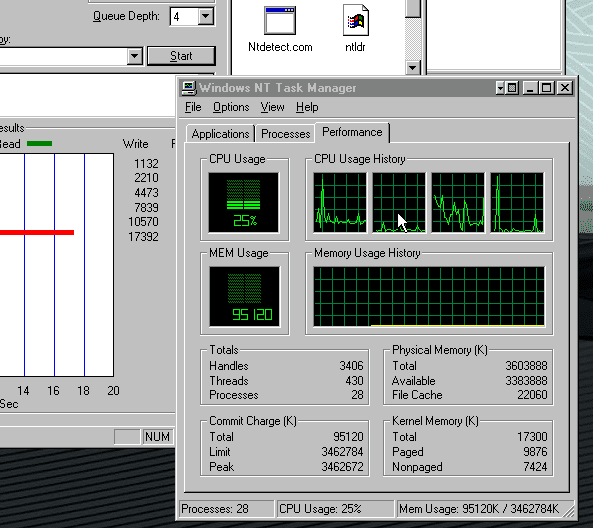Click Write result value 10570

[x=143, y=222]
